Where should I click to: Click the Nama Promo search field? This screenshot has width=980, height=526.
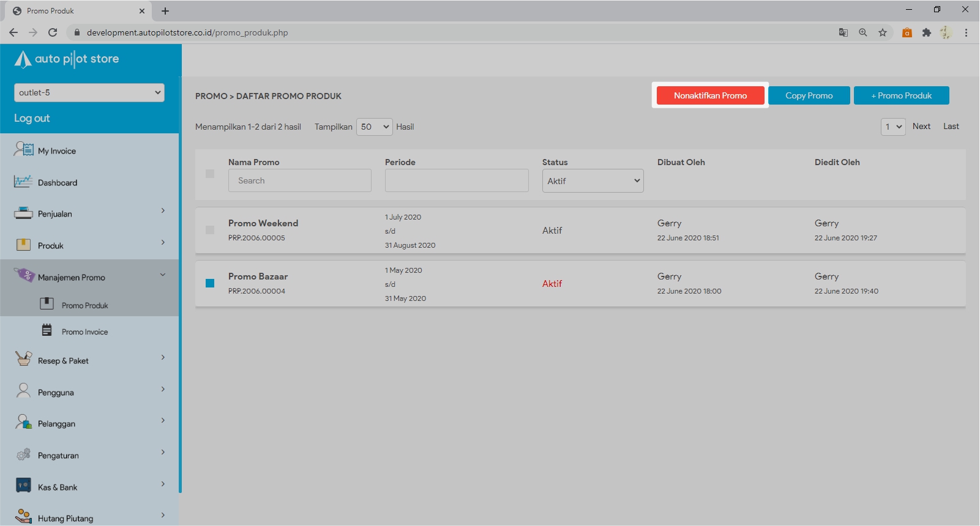299,180
